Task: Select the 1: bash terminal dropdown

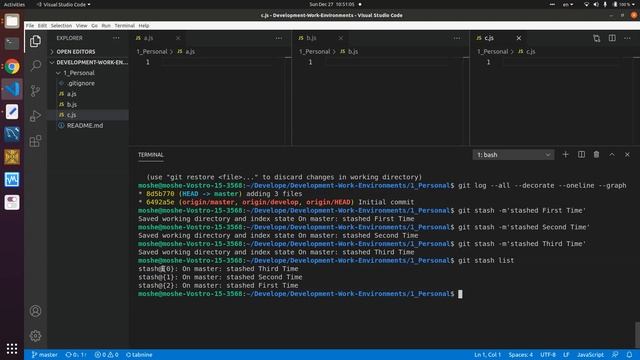Action: [513, 155]
